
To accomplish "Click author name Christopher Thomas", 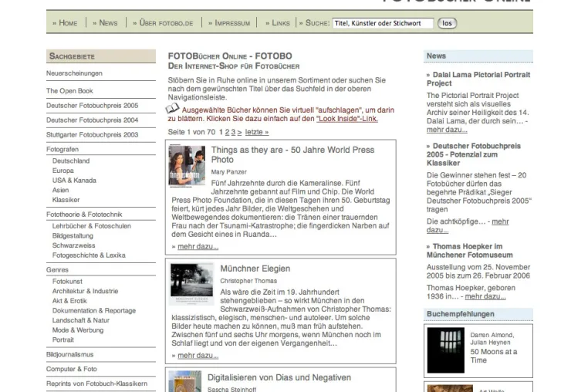I will click(x=248, y=281).
